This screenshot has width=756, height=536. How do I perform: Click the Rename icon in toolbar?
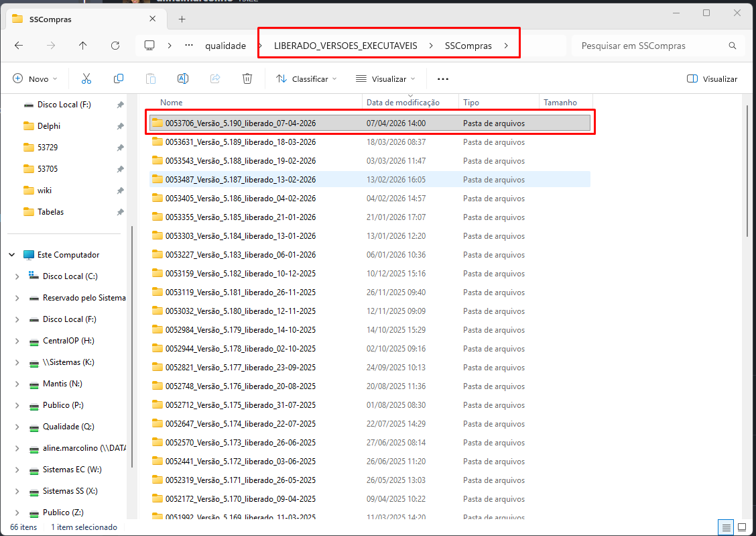[x=182, y=78]
